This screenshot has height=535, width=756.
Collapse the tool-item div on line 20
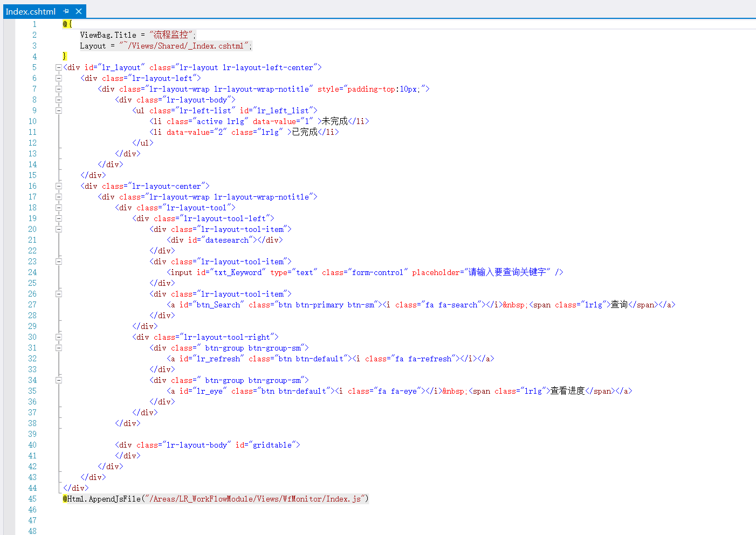point(58,229)
